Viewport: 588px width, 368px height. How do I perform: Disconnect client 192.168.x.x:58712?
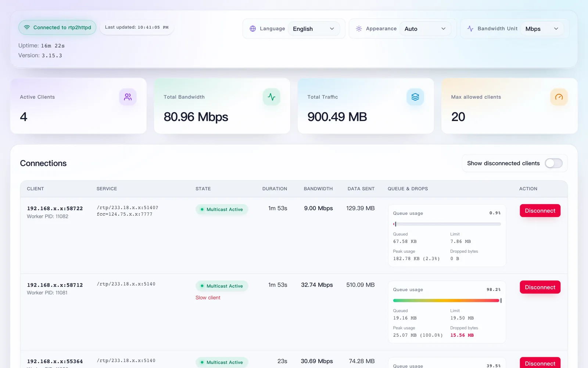(x=540, y=287)
